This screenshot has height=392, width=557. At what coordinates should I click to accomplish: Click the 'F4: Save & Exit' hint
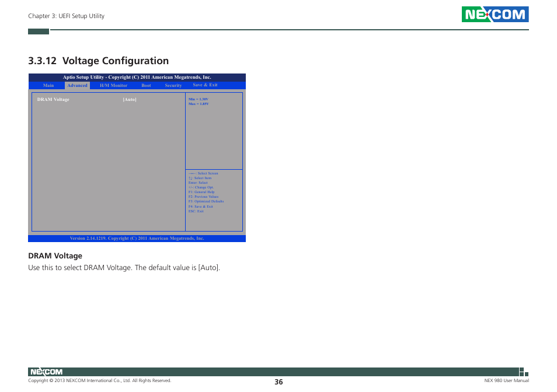(201, 206)
